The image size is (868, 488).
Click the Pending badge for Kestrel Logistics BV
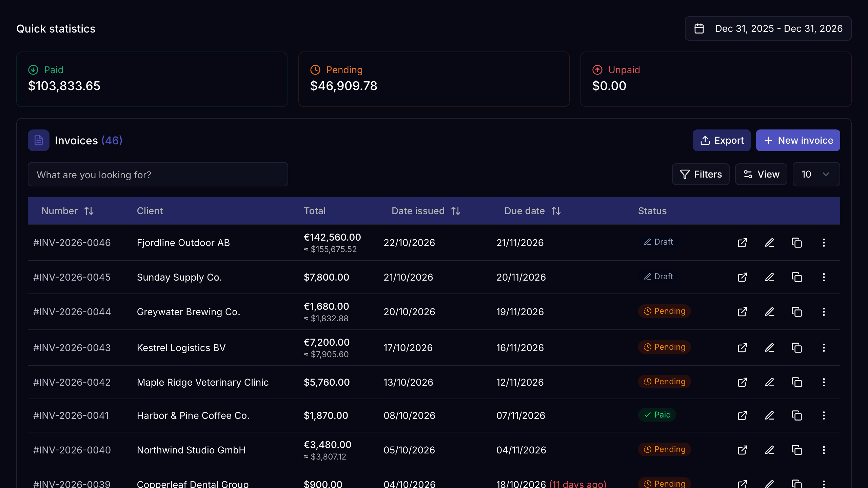coord(665,347)
